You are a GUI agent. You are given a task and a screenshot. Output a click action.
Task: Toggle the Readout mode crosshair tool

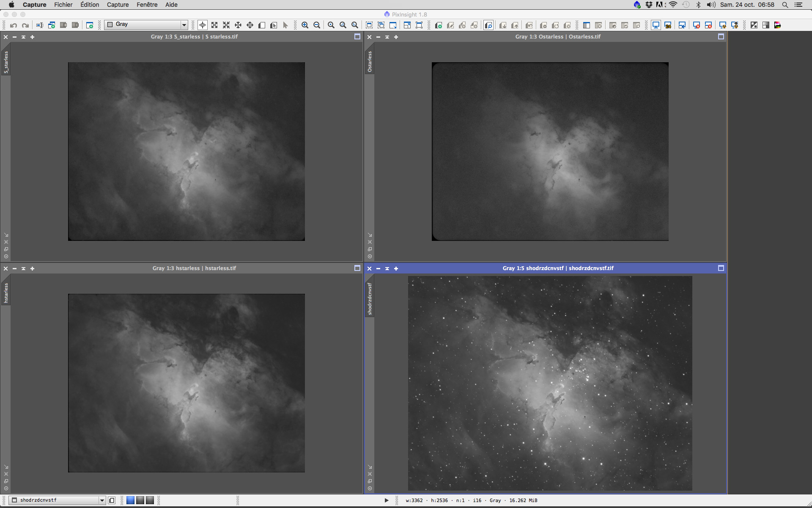click(x=203, y=25)
